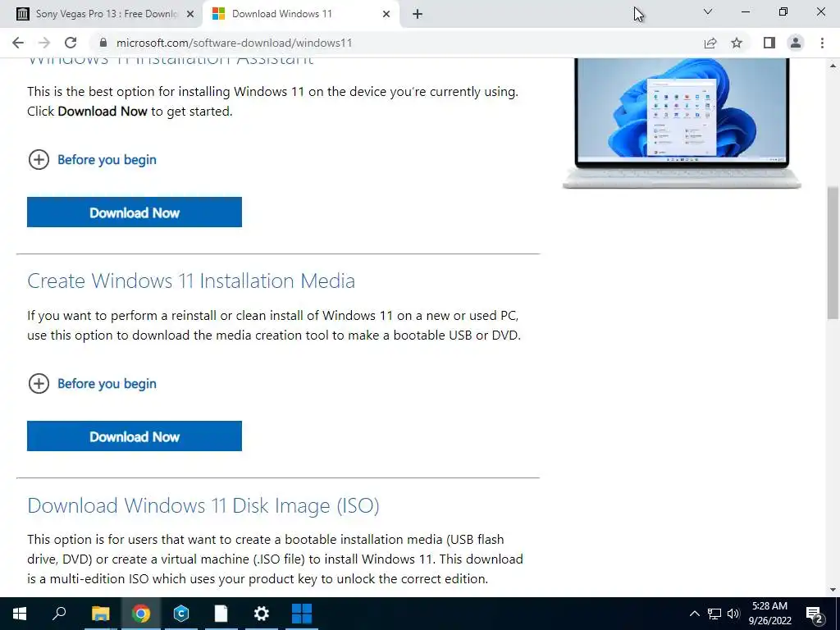Close the Download Windows 11 tab
Viewport: 840px width, 630px height.
(386, 15)
